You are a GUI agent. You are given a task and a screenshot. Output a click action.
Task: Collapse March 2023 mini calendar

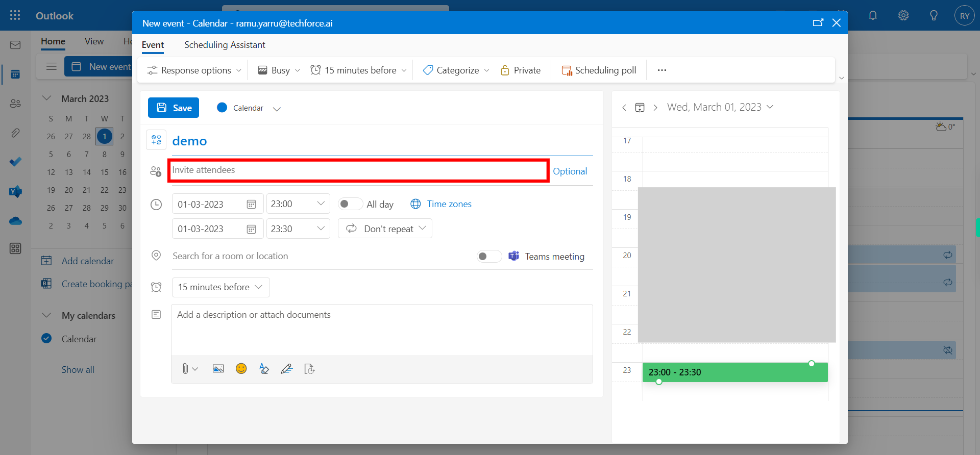(x=46, y=98)
